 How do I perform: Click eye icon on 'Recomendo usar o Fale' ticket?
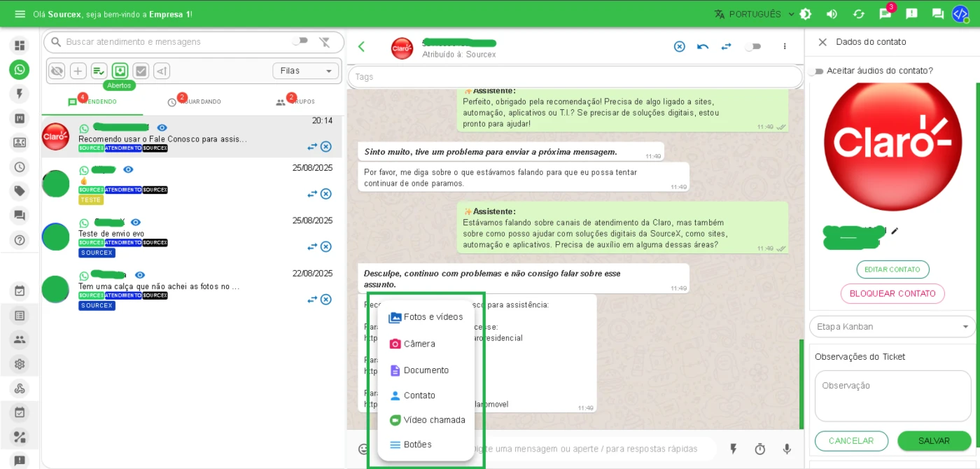162,127
